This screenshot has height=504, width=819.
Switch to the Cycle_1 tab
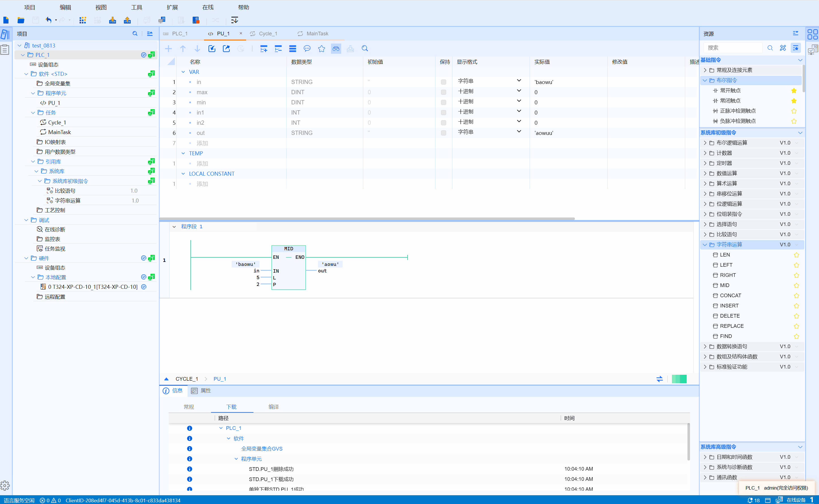coord(268,34)
